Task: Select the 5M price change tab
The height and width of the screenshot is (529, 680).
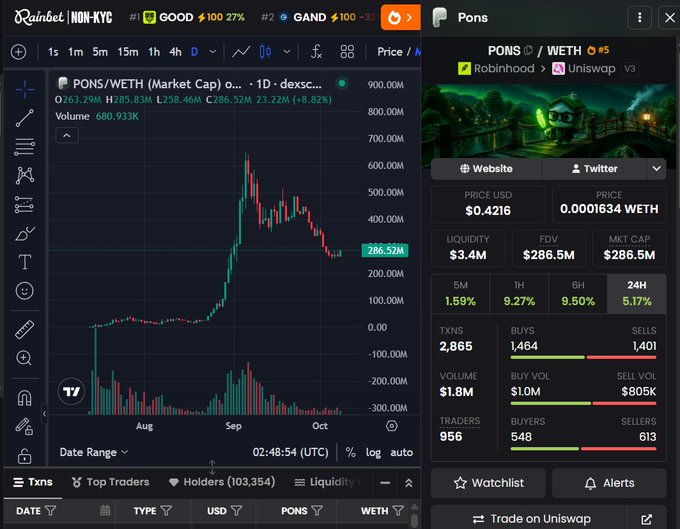Action: (x=461, y=294)
